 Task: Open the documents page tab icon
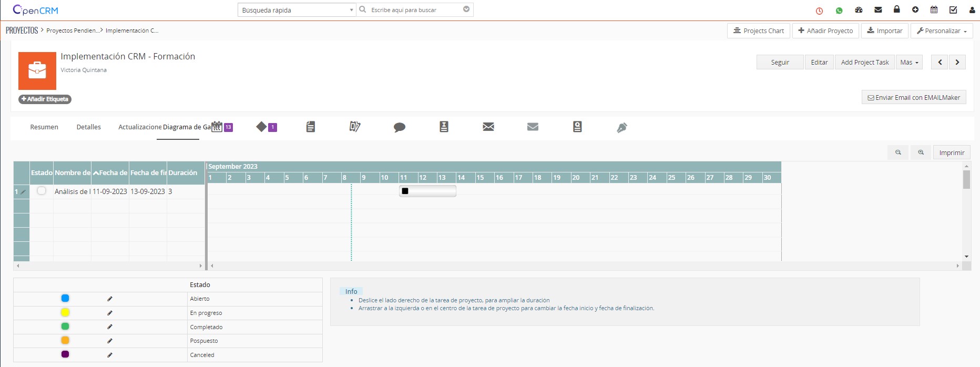pos(311,127)
